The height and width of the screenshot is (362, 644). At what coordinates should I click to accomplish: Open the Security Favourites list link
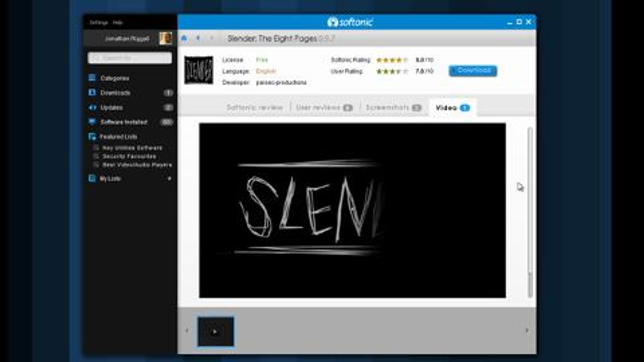click(129, 157)
